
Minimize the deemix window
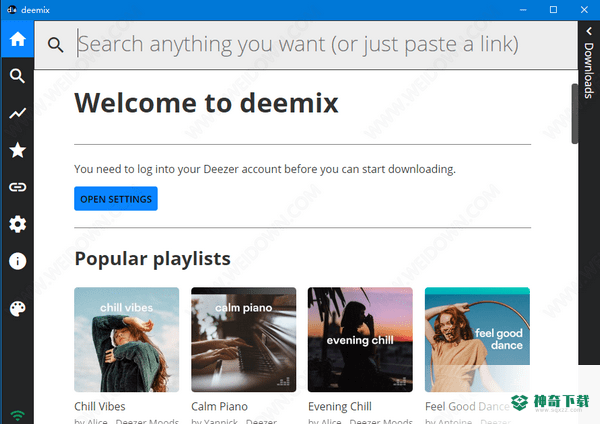(523, 10)
